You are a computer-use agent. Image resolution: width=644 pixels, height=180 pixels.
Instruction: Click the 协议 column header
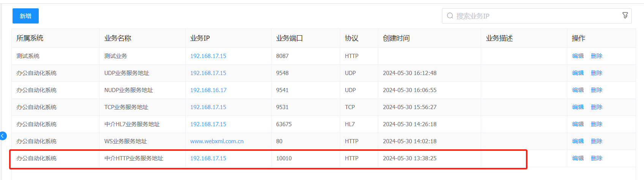click(351, 38)
